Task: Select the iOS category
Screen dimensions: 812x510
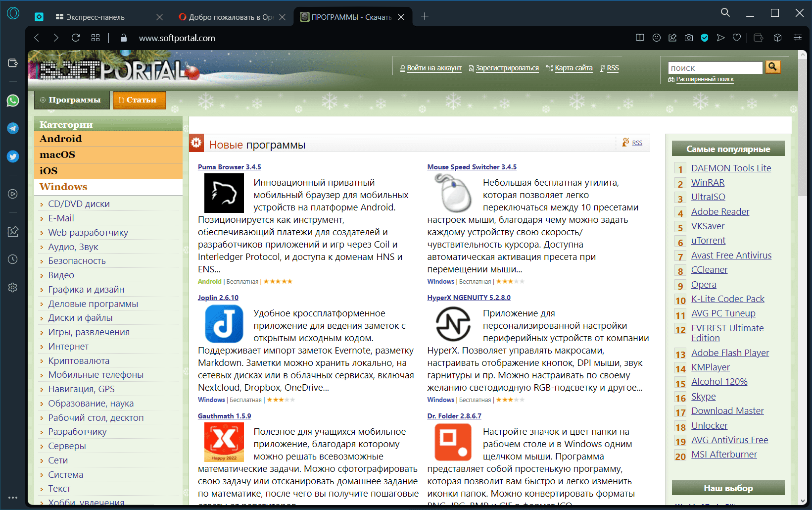Action: 108,171
